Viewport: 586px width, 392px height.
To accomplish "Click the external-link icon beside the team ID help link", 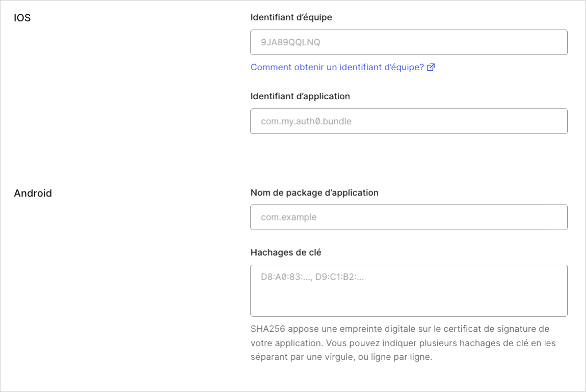I will click(431, 67).
